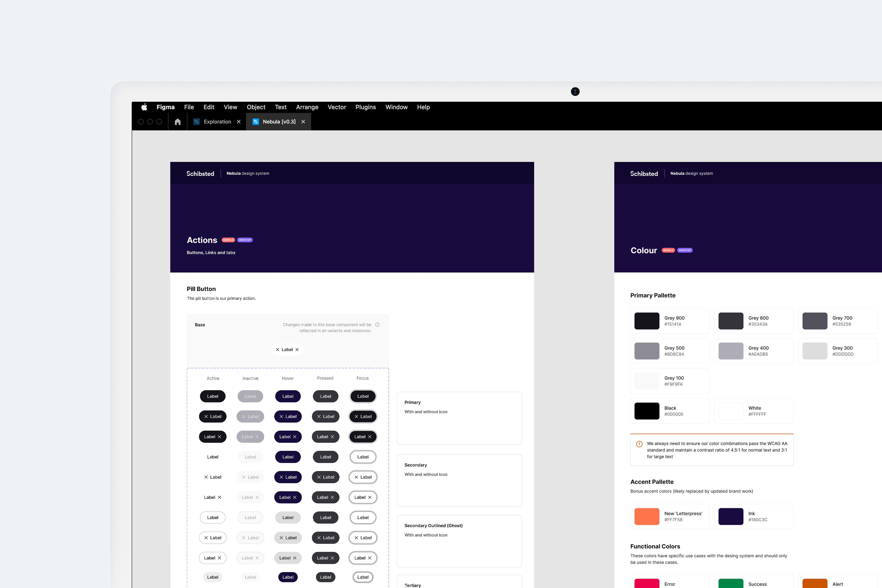Click the first Active primary Label button
The height and width of the screenshot is (588, 882).
point(213,396)
